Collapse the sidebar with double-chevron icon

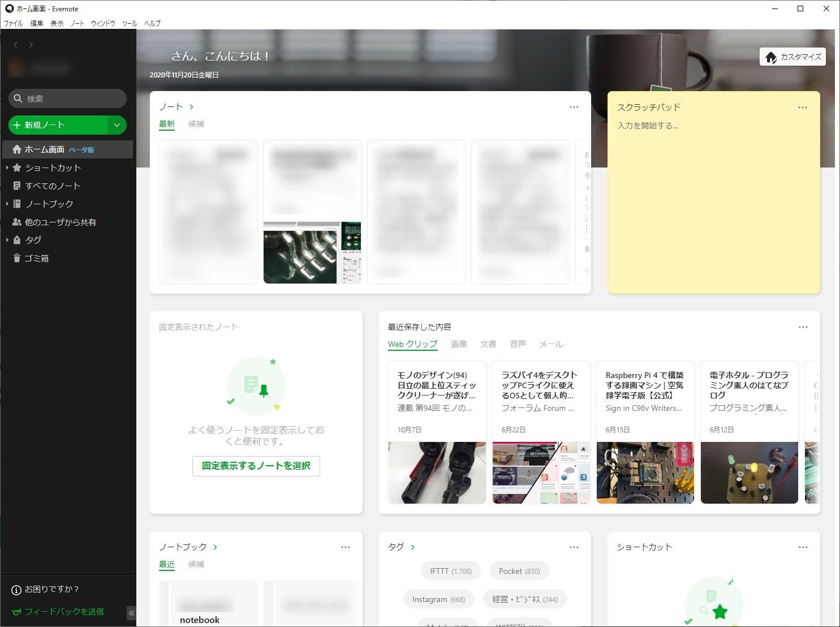point(131,613)
